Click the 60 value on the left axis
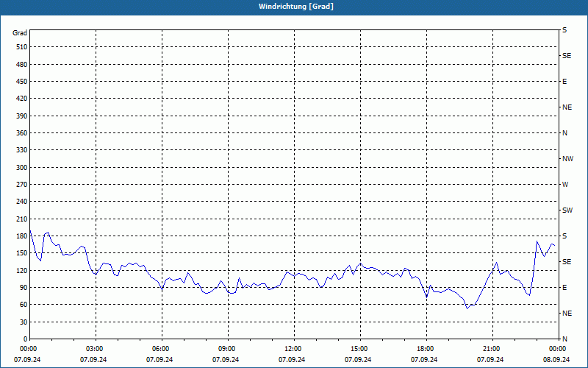The width and height of the screenshot is (588, 368). tap(24, 305)
